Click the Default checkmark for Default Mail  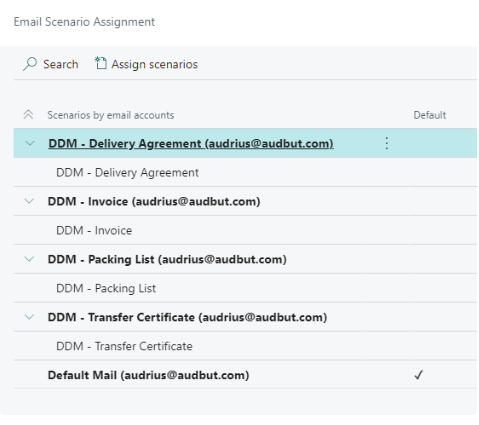click(x=419, y=375)
